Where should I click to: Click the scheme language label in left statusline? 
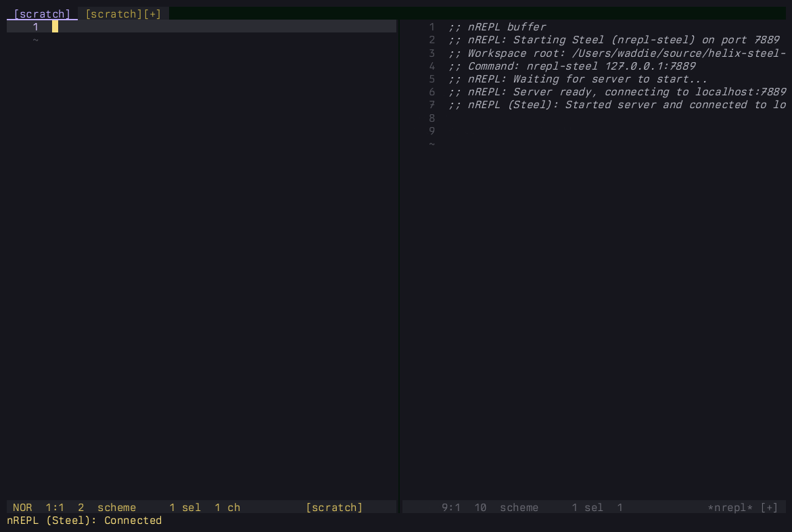[117, 507]
